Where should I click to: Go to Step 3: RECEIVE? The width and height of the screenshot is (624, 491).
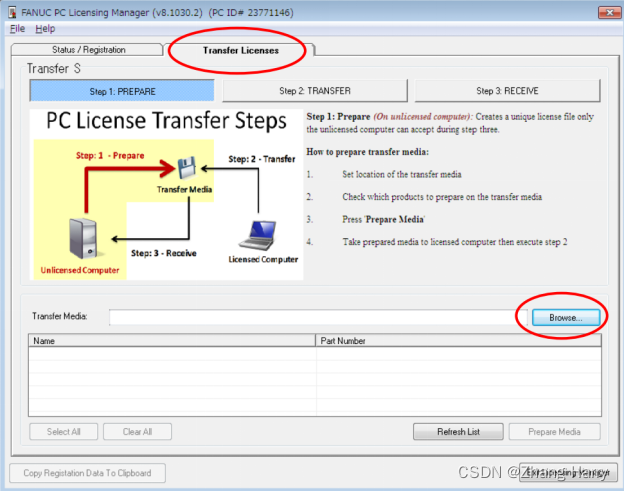(507, 91)
